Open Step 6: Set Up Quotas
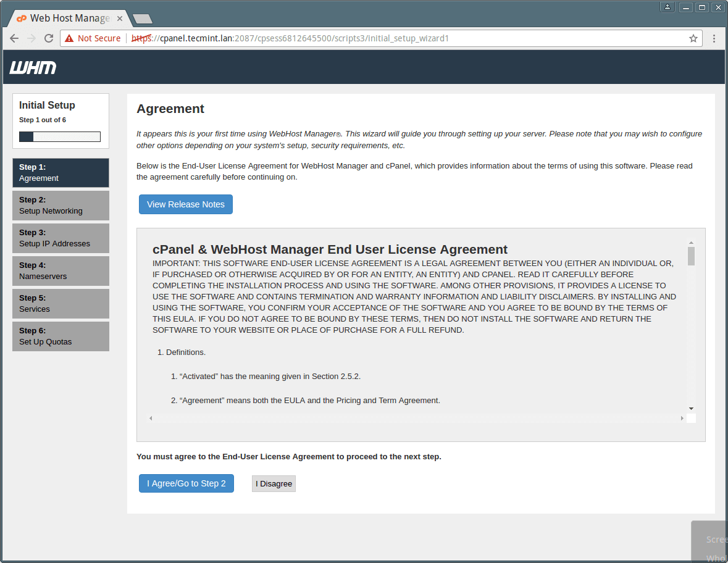This screenshot has width=728, height=563. pos(61,336)
